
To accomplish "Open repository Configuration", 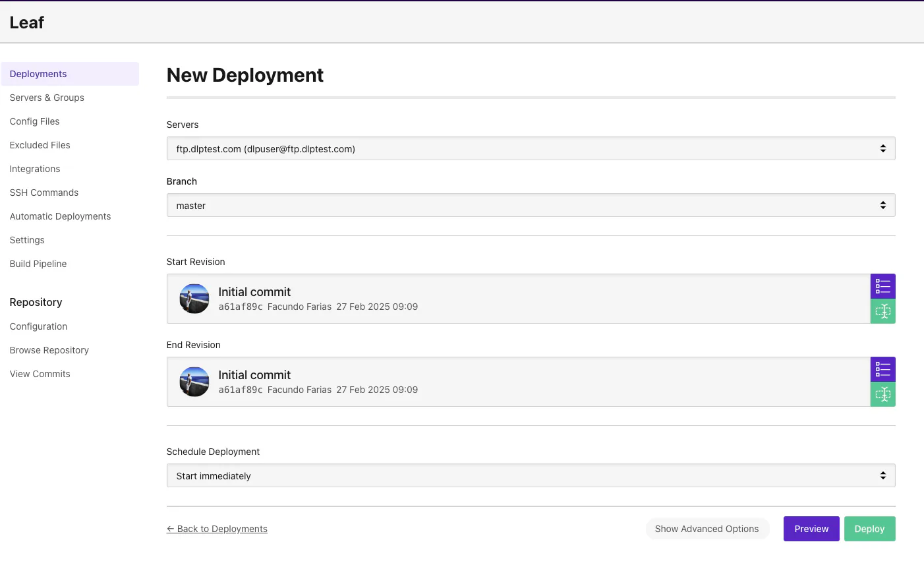I will [x=38, y=326].
